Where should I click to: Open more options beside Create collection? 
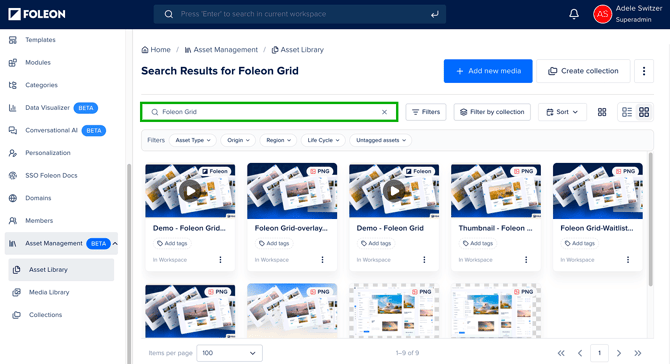(x=644, y=71)
